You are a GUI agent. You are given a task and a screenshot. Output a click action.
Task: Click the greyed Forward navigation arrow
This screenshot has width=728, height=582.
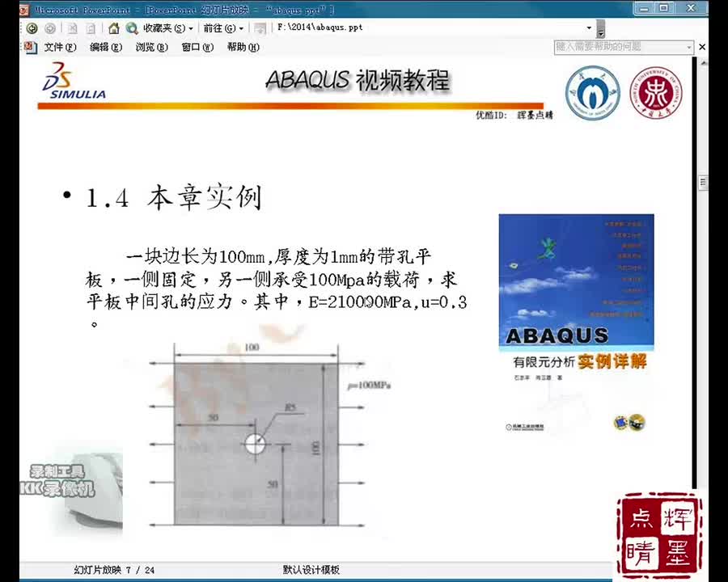(x=50, y=29)
